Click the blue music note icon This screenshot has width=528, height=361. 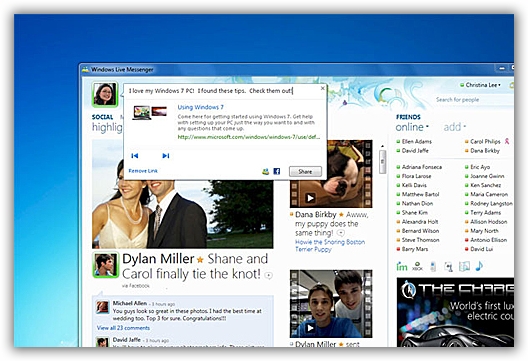(x=480, y=266)
